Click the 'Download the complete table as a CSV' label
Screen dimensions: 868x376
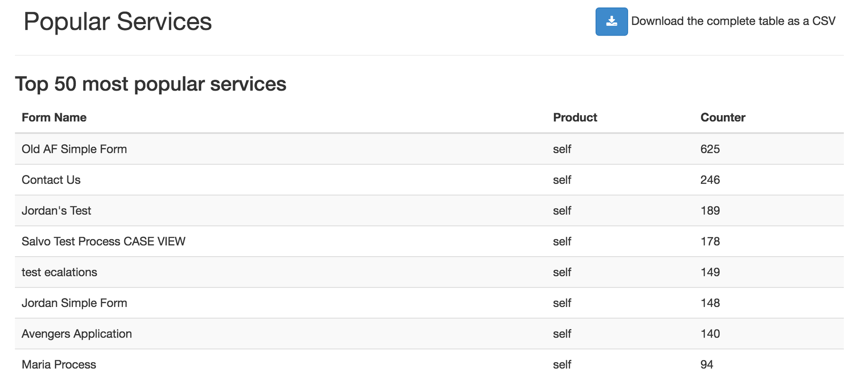[x=733, y=21]
